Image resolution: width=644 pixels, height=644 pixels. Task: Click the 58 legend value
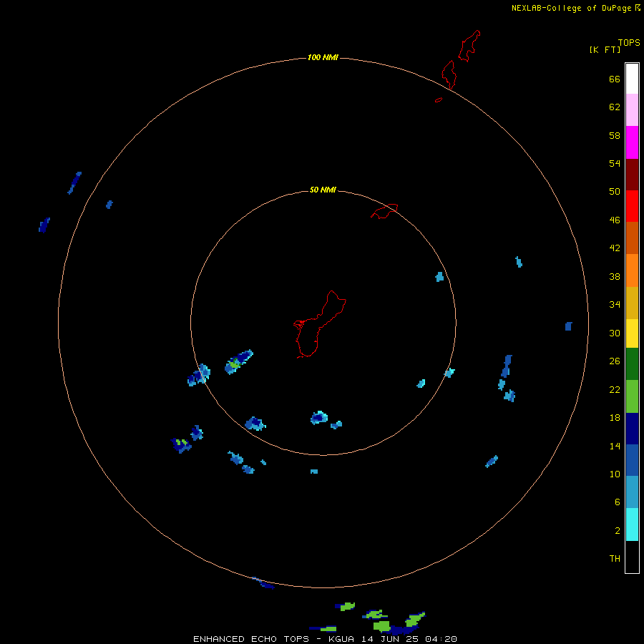[x=615, y=135]
